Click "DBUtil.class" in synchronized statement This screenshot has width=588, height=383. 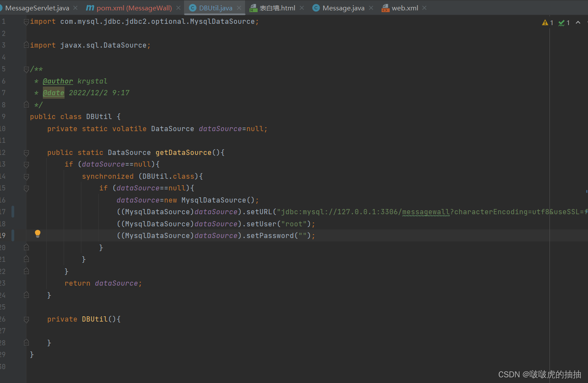[168, 176]
